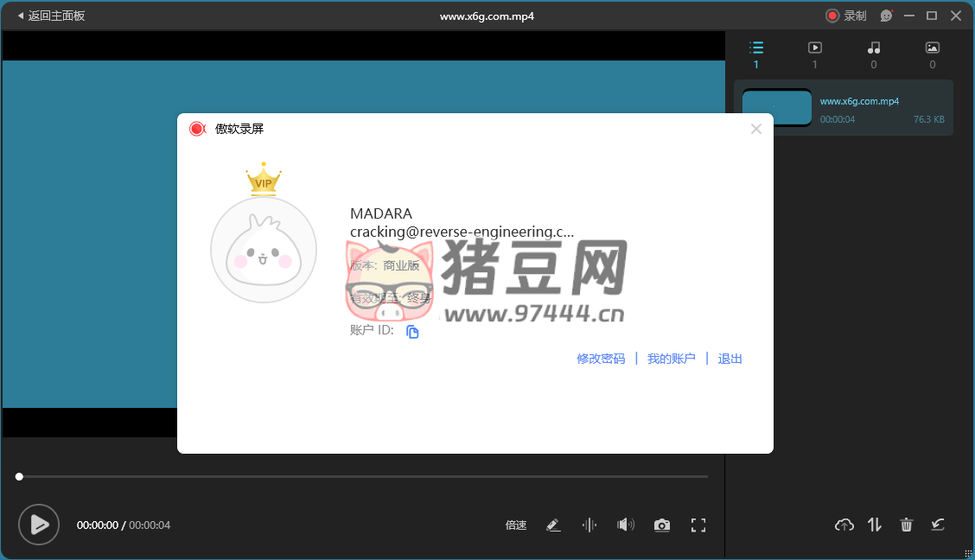Open the 我的账户 link
This screenshot has height=560, width=975.
pyautogui.click(x=671, y=359)
